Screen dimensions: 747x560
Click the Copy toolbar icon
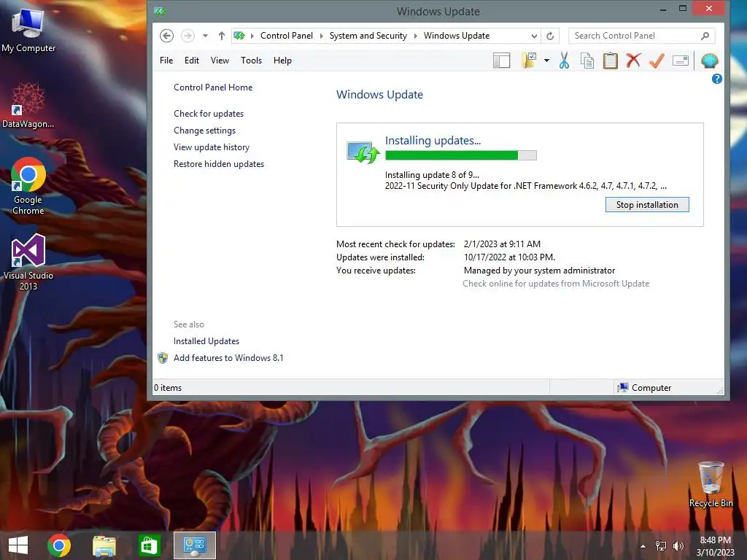587,61
